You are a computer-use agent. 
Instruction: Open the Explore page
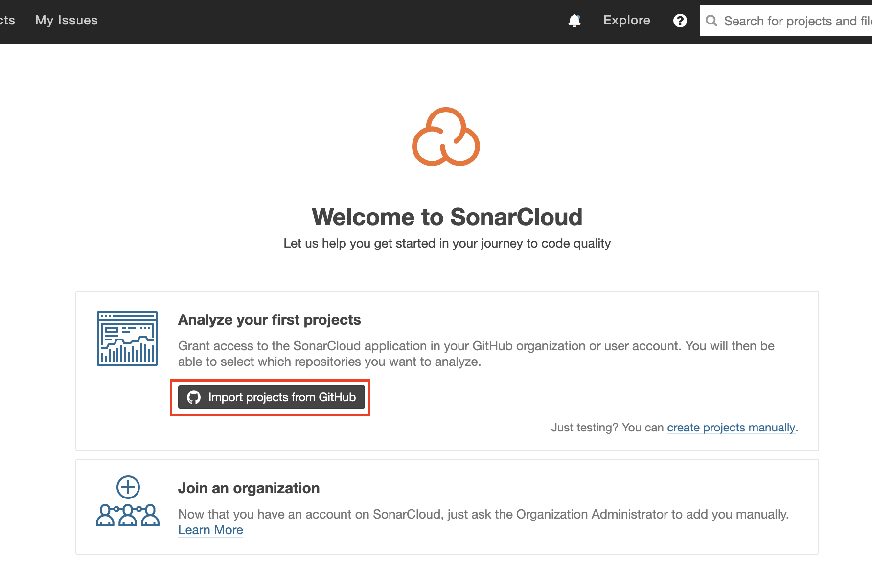point(626,20)
